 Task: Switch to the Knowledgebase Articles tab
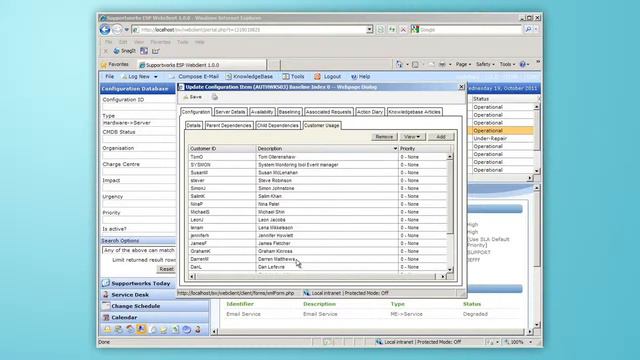(414, 112)
